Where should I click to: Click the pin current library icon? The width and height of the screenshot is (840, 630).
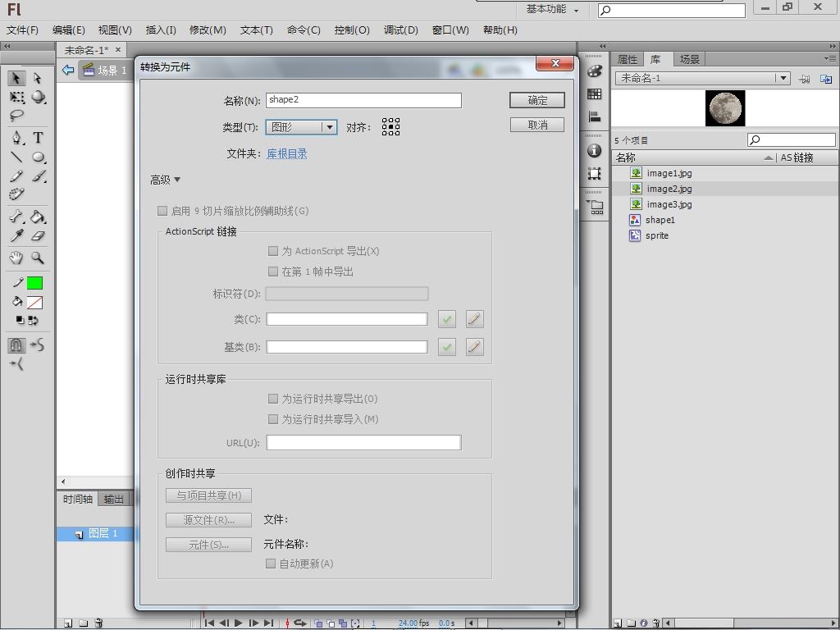[x=804, y=79]
